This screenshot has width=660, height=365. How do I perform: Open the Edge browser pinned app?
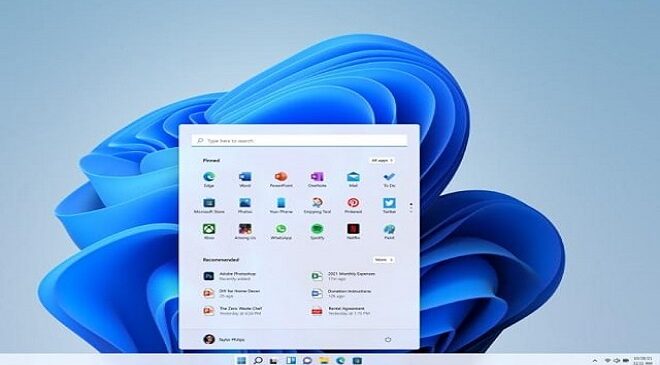click(209, 179)
